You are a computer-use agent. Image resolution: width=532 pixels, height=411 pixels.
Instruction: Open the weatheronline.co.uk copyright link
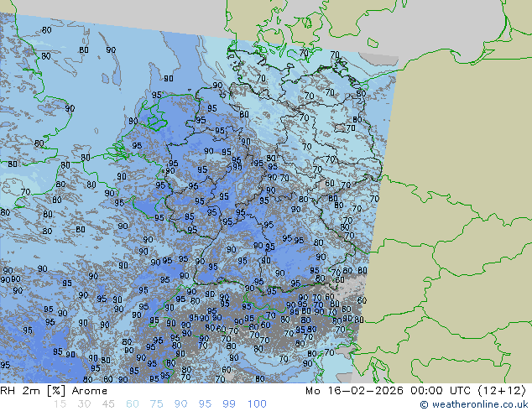474,404
